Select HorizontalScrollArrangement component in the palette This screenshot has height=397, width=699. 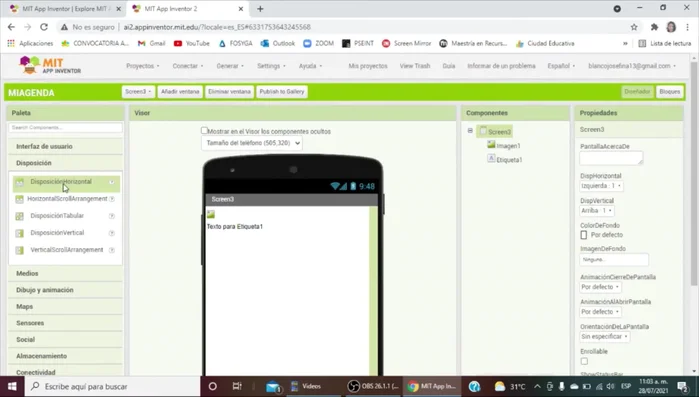67,199
